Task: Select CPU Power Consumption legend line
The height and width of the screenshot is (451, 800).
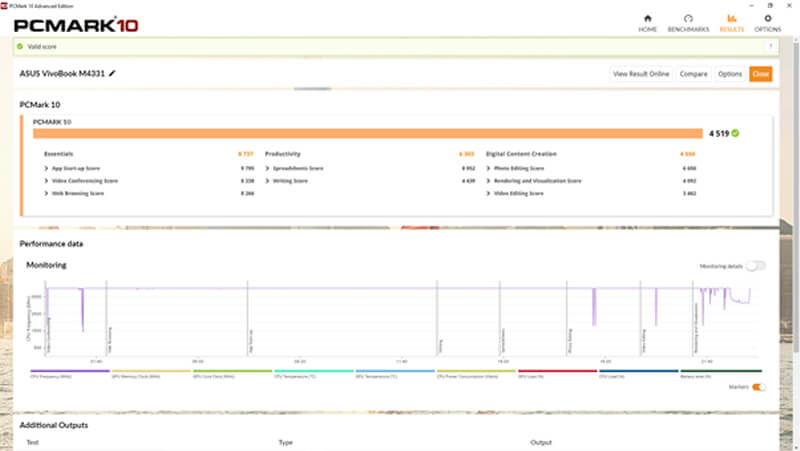Action: click(476, 371)
